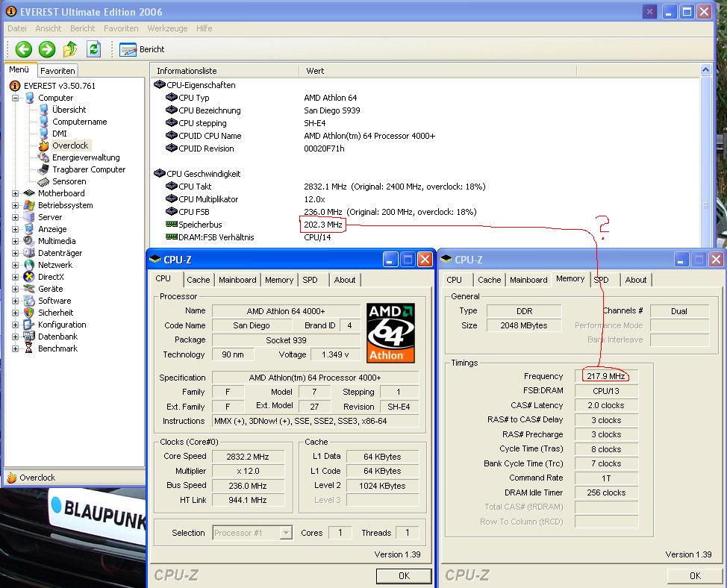
Task: Click the Benchmark hourglass icon
Action: point(29,348)
